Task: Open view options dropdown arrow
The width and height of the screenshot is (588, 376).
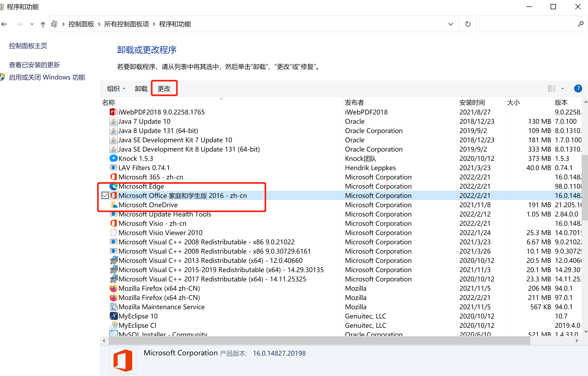Action: [563, 89]
